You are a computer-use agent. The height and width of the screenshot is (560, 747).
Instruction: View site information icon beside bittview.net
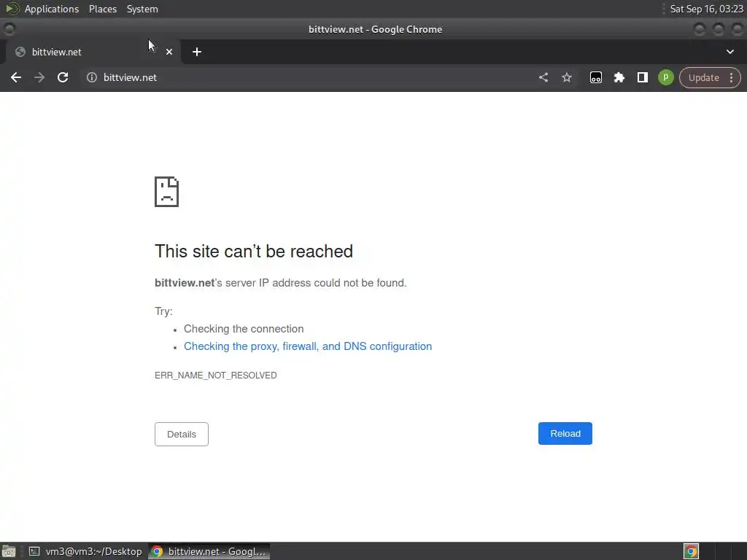click(x=92, y=77)
